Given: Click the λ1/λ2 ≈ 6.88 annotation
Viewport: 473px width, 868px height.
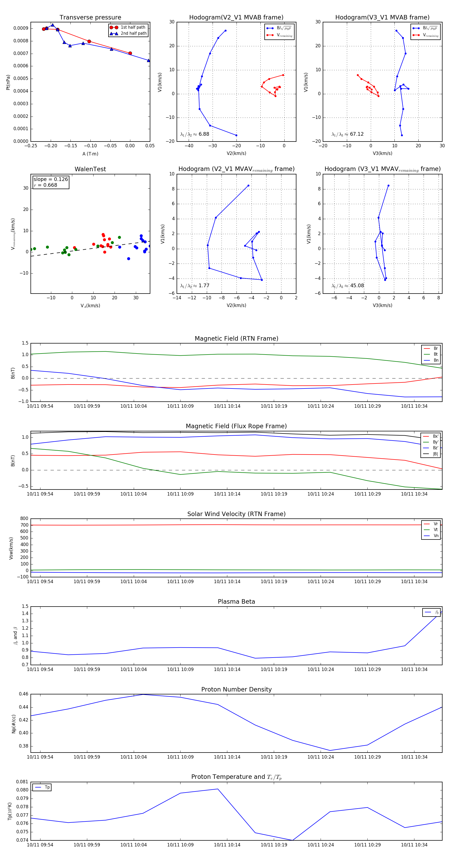Looking at the screenshot, I should (194, 134).
